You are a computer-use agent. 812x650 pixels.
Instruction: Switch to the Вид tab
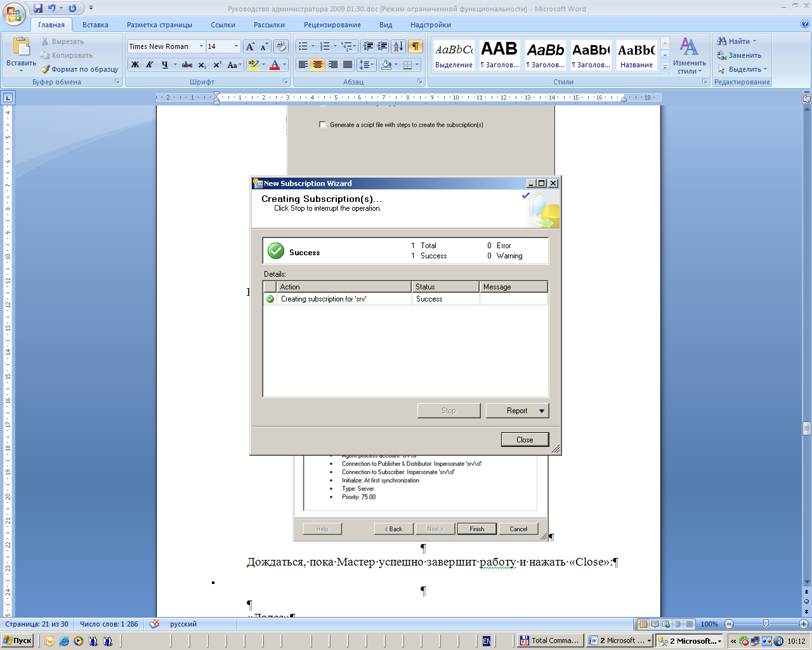[x=386, y=25]
